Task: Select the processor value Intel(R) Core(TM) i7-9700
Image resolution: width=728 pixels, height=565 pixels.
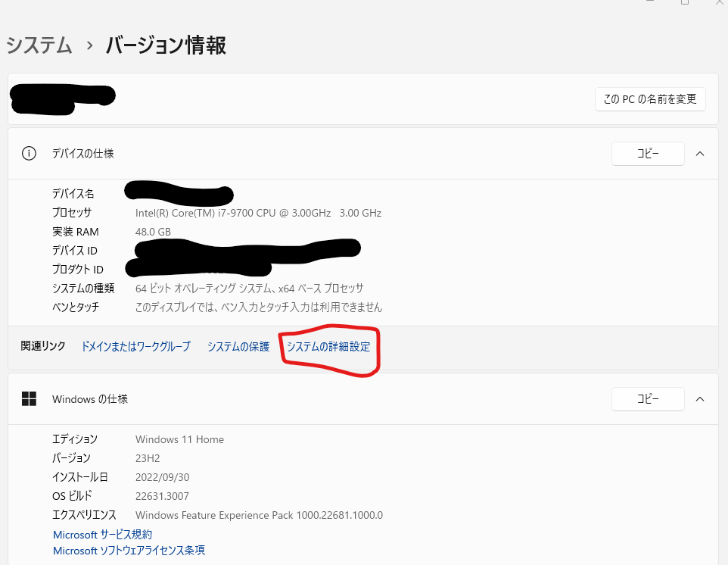Action: [258, 213]
